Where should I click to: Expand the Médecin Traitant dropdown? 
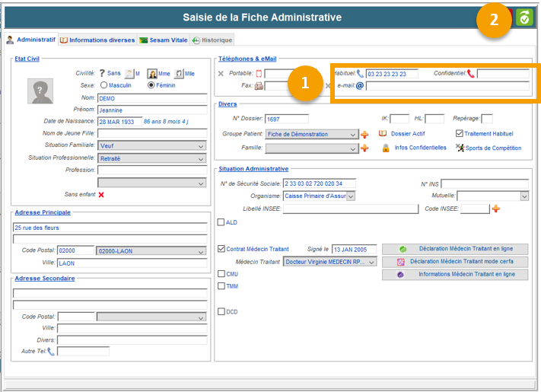click(371, 262)
